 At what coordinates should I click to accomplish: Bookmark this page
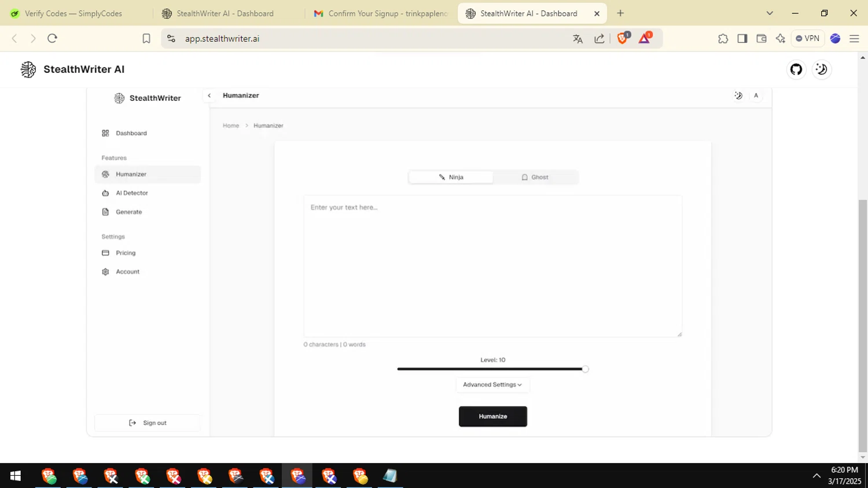tap(146, 38)
